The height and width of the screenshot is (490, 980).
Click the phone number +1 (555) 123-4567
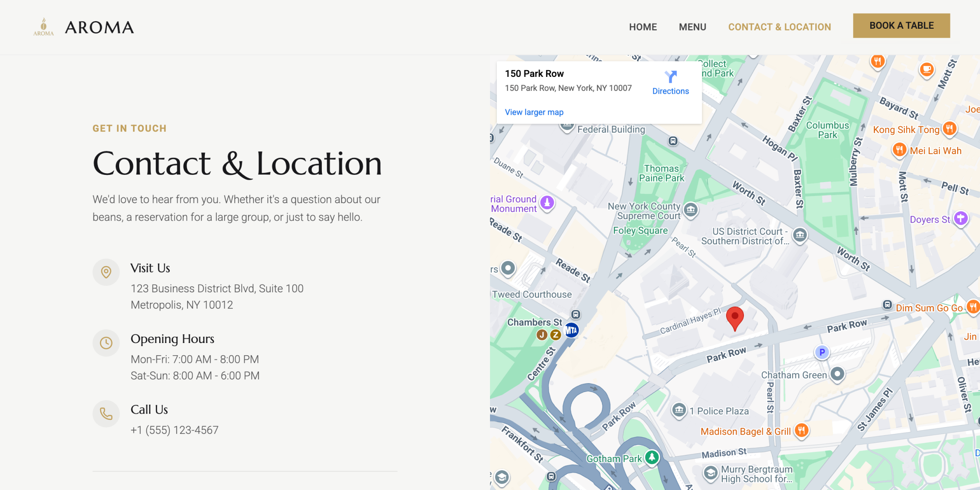pos(174,429)
